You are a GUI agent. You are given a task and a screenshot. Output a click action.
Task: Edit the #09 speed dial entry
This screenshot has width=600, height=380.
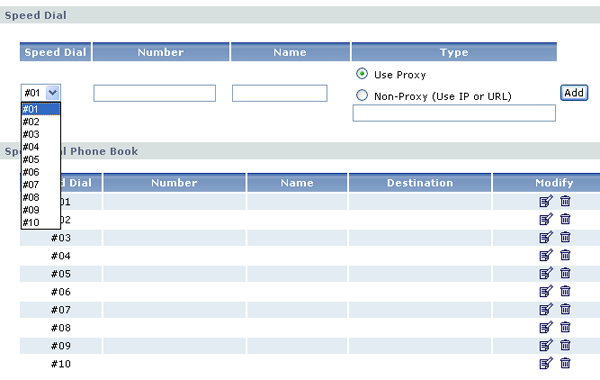[546, 345]
